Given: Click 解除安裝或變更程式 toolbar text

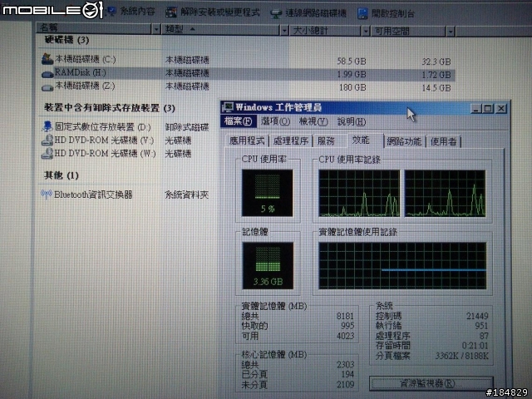Looking at the screenshot, I should [220, 13].
